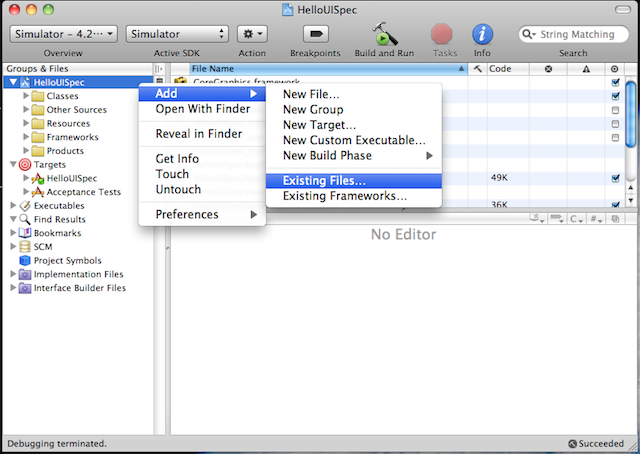Viewport: 640px width, 454px height.
Task: Choose New Custom Executable... menu item
Action: (353, 140)
